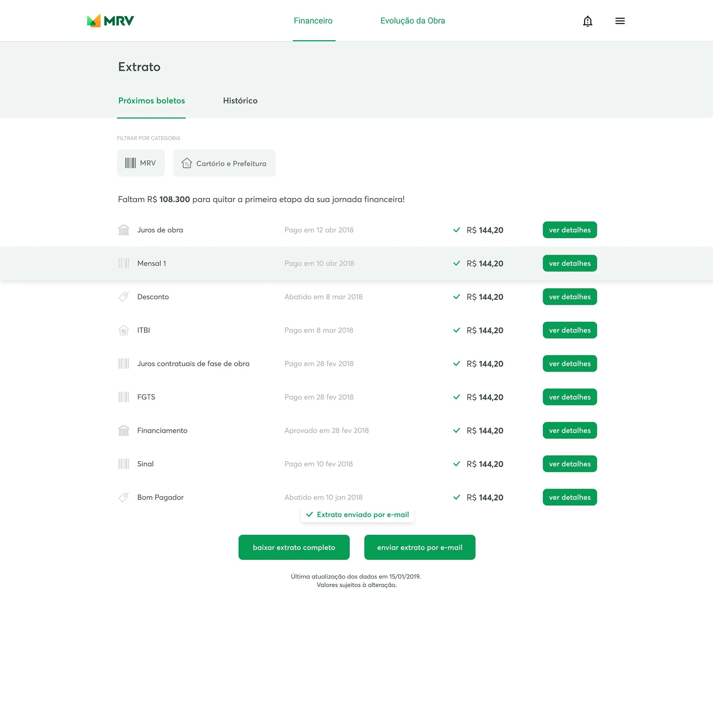View details for the Sinal payment
713x728 pixels.
click(x=569, y=463)
